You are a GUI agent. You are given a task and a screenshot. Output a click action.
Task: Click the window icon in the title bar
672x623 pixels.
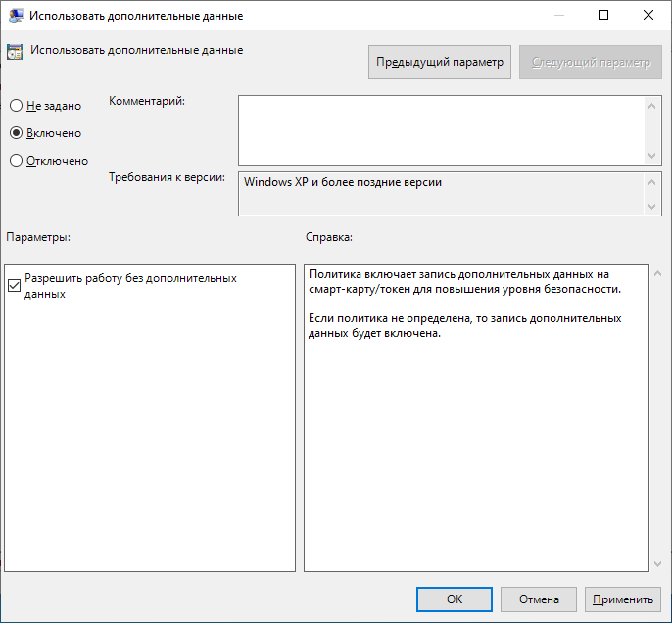(17, 16)
